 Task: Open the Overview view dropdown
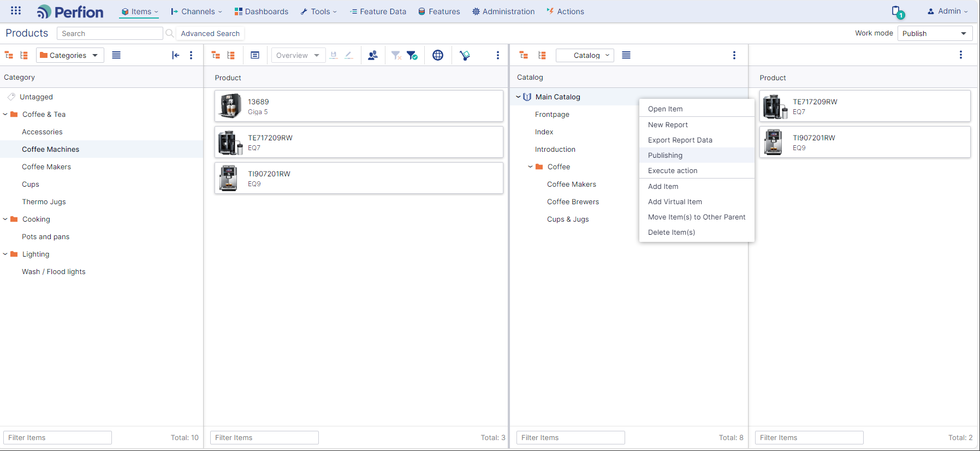[298, 55]
